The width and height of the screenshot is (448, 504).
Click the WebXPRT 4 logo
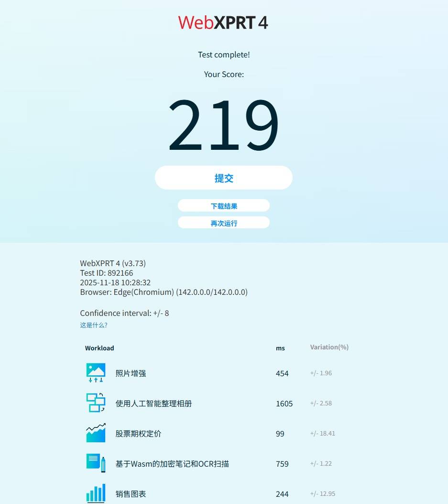click(223, 22)
